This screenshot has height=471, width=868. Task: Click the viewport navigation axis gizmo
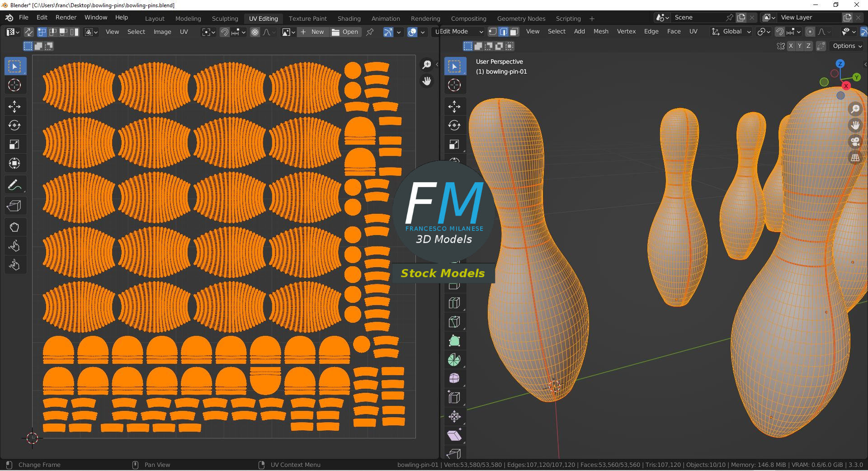[840, 79]
